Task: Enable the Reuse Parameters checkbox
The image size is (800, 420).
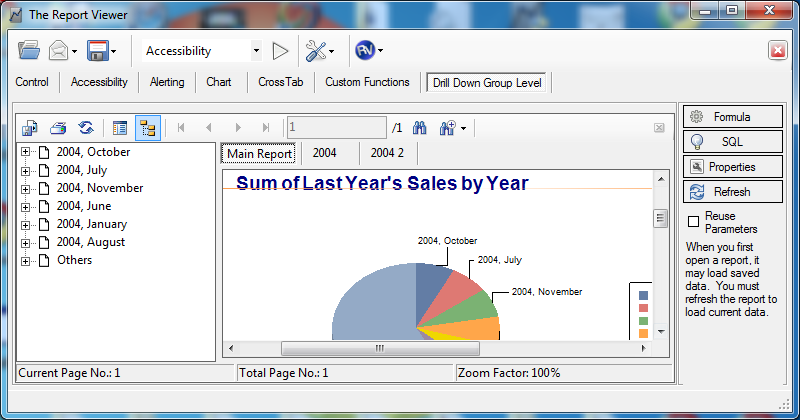Action: (693, 221)
